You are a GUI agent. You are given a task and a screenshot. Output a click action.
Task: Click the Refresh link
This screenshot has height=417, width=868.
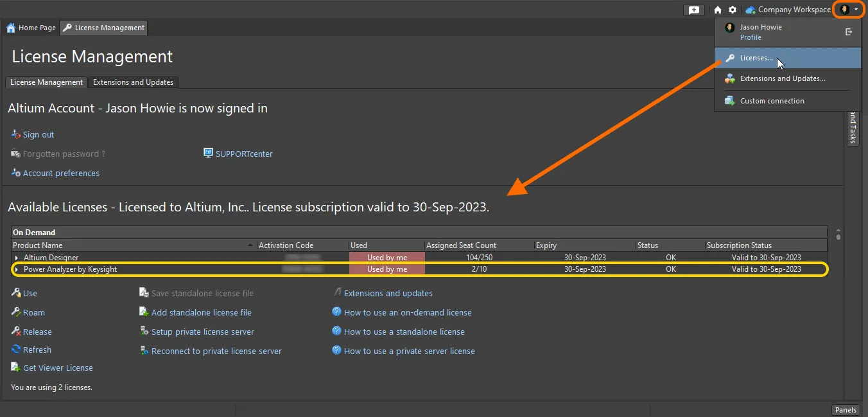pyautogui.click(x=37, y=350)
